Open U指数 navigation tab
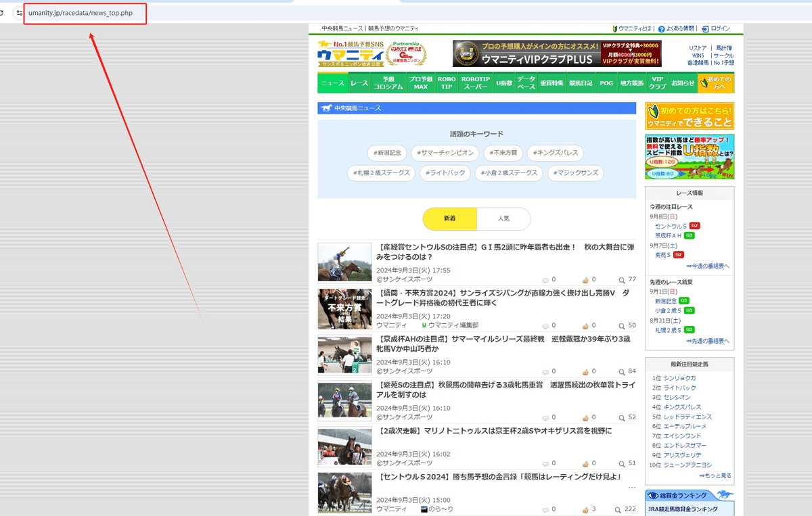Viewport: 812px width, 516px height. point(504,83)
